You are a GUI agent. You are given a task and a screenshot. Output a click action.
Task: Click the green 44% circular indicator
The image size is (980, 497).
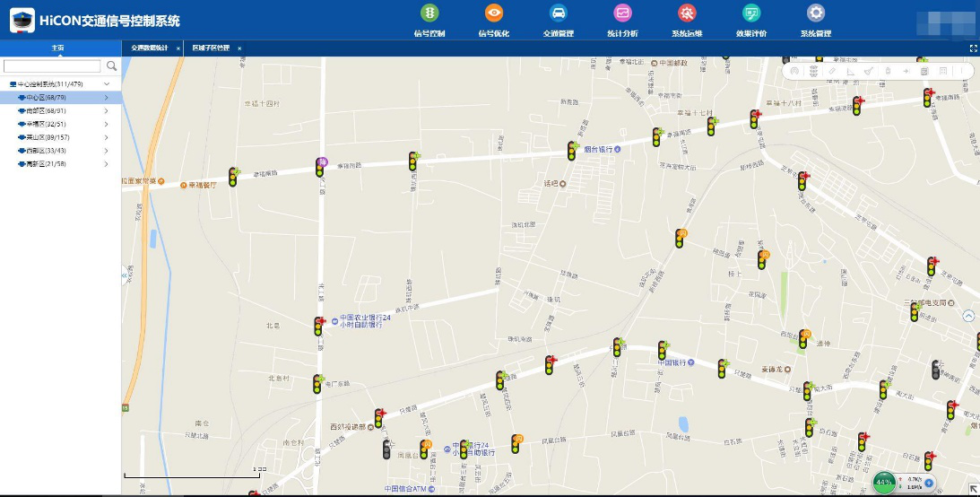coord(884,483)
